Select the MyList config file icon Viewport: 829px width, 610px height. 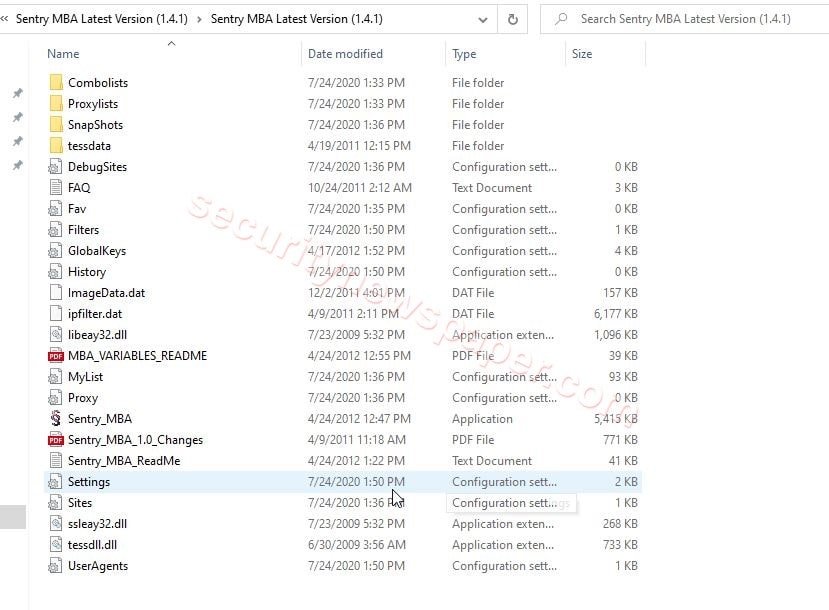pyautogui.click(x=56, y=377)
